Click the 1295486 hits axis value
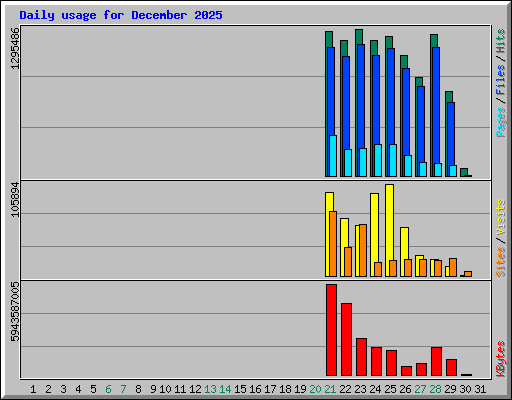Screen dimensions: 512x400 [15, 49]
